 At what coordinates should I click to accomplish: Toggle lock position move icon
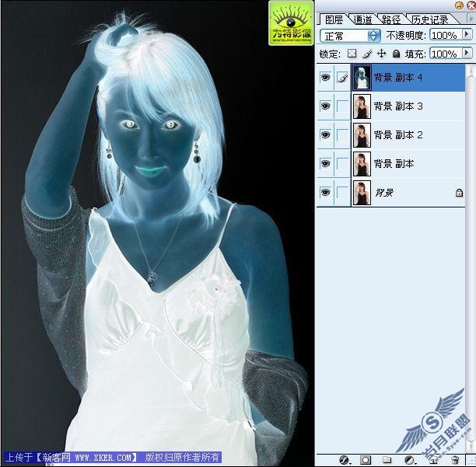(x=382, y=54)
